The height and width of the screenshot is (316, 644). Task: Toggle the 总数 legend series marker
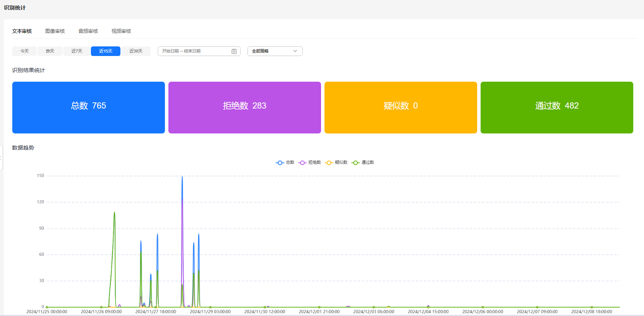pyautogui.click(x=280, y=163)
